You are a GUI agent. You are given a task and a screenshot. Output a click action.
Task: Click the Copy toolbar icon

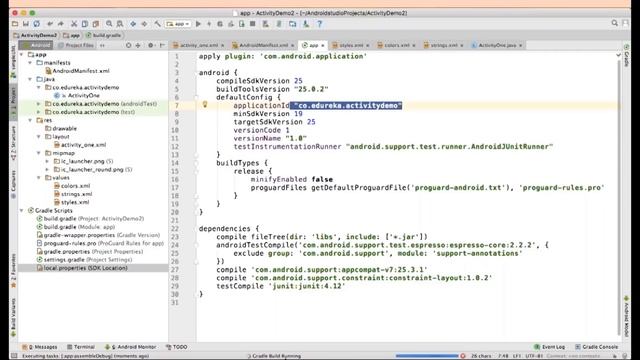[85, 24]
